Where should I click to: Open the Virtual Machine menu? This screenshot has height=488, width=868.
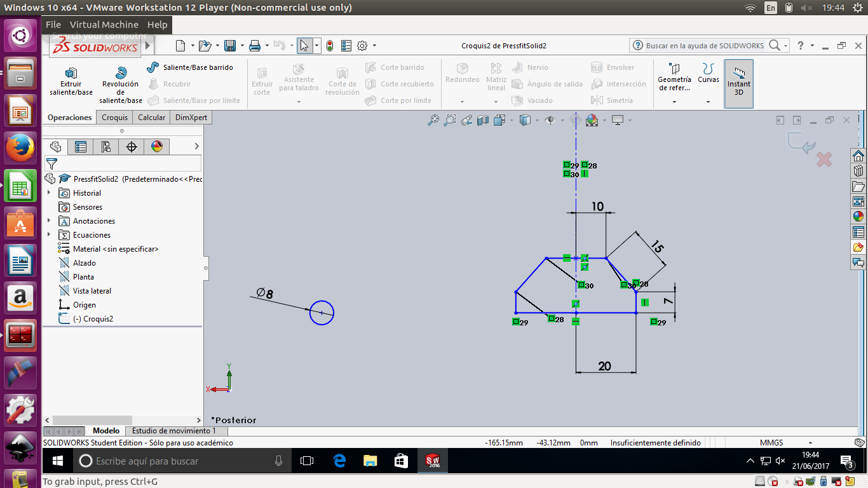coord(104,25)
